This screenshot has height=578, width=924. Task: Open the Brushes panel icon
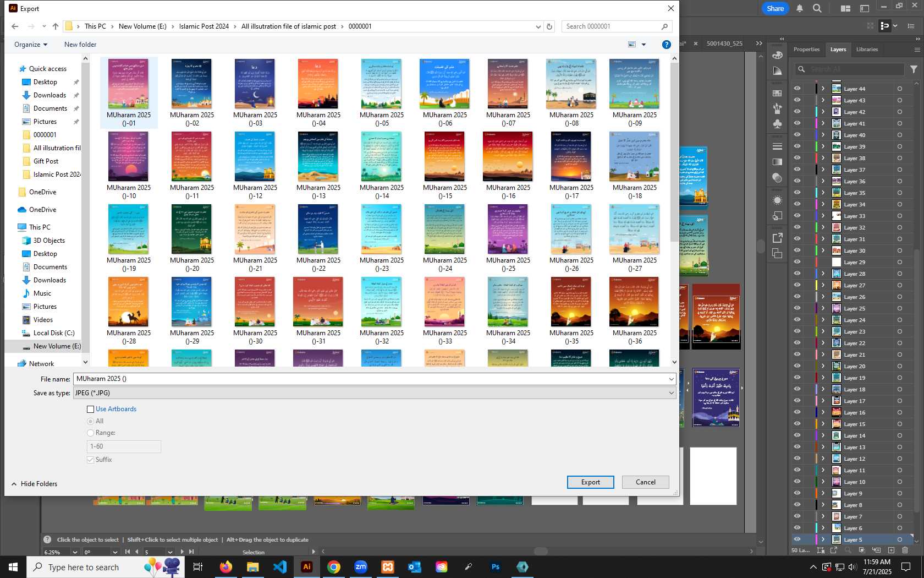(x=777, y=108)
